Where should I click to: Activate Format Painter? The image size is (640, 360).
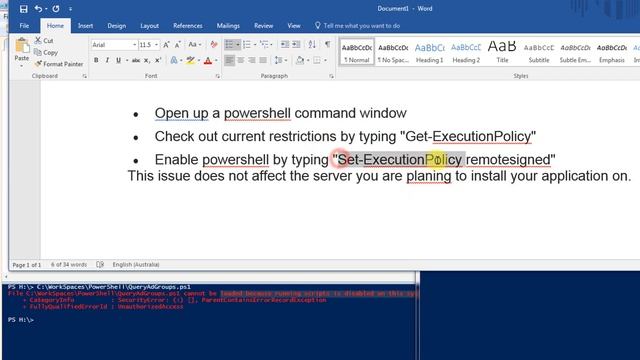59,64
